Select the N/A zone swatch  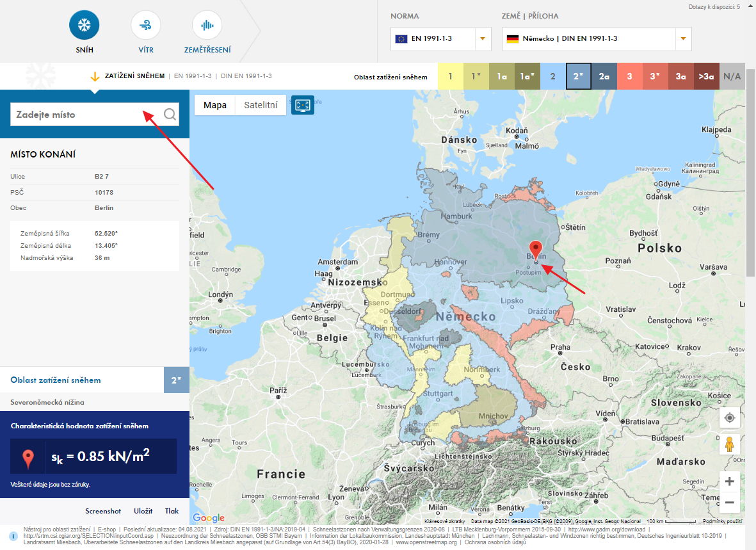732,76
